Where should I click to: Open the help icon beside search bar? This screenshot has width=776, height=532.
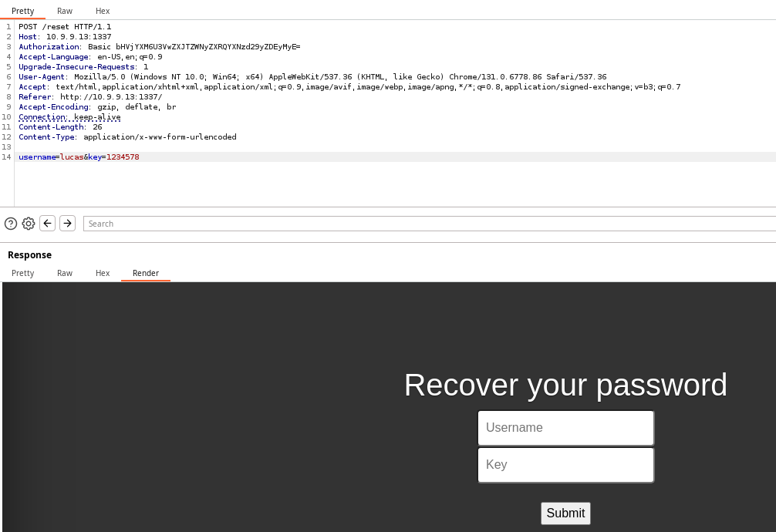point(10,224)
